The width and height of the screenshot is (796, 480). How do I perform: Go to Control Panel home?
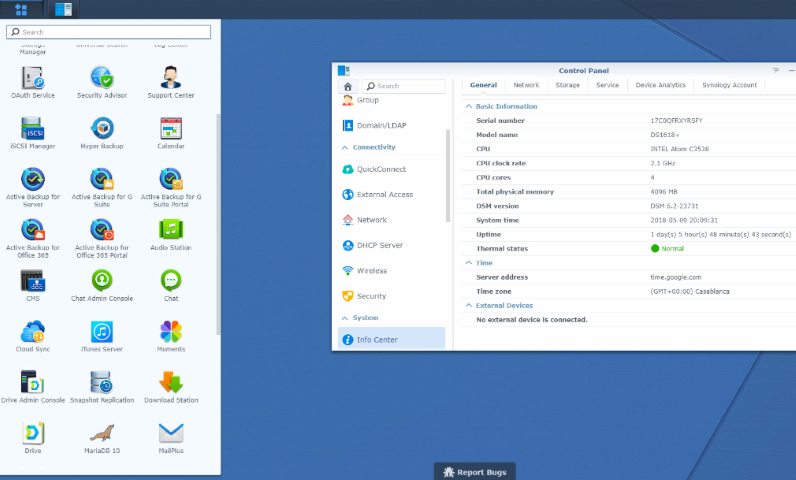pos(348,86)
